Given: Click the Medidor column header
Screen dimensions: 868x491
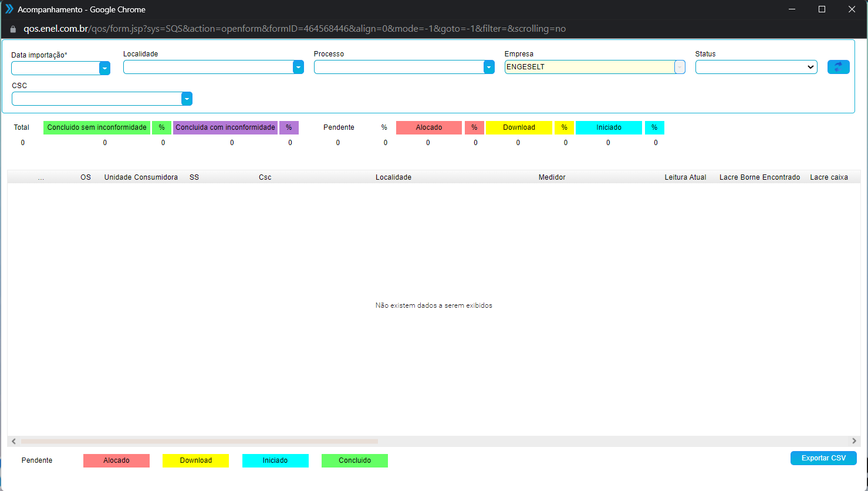Looking at the screenshot, I should (x=552, y=177).
